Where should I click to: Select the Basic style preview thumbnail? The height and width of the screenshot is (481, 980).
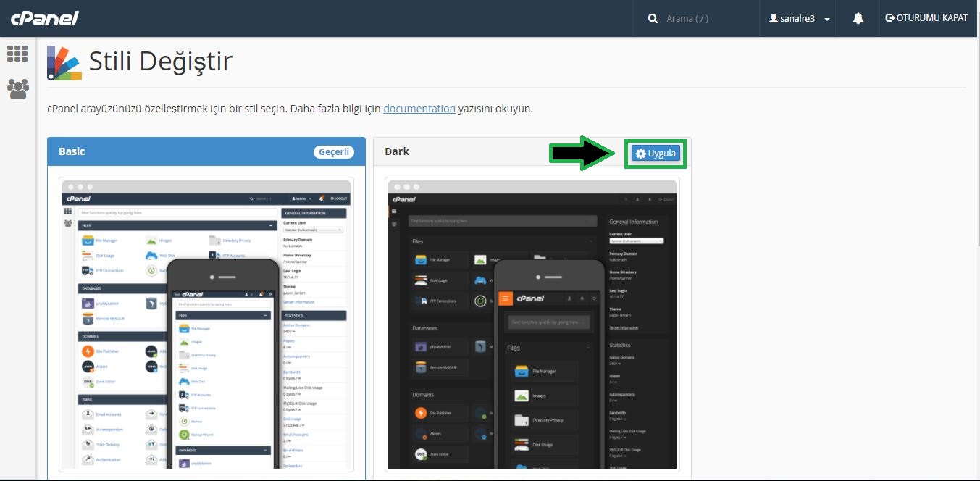tap(206, 324)
